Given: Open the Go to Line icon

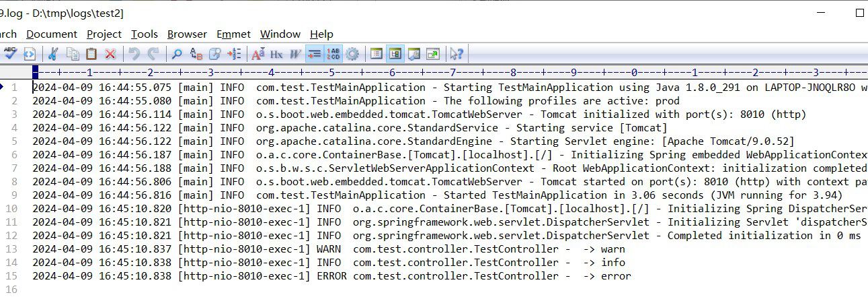Looking at the screenshot, I should tap(234, 54).
